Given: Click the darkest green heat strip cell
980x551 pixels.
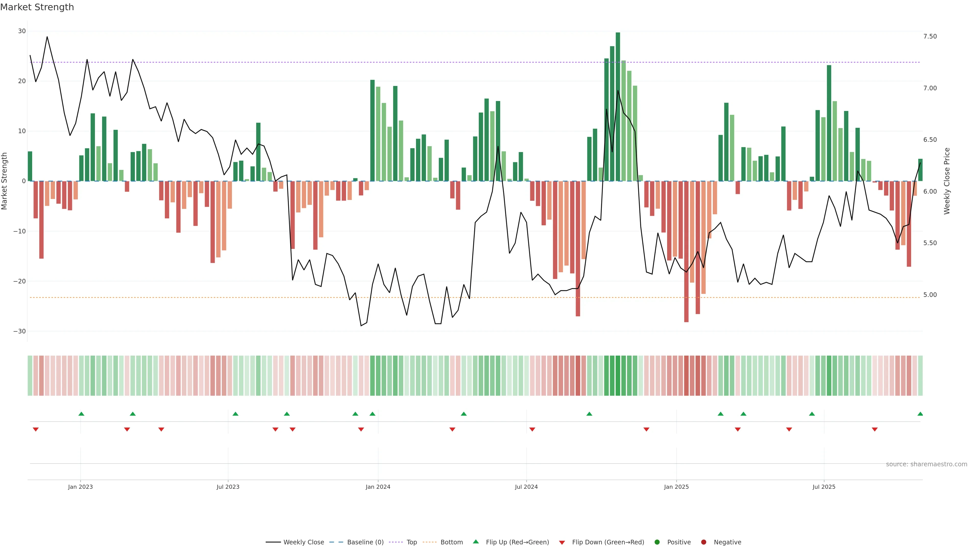Looking at the screenshot, I should [618, 376].
